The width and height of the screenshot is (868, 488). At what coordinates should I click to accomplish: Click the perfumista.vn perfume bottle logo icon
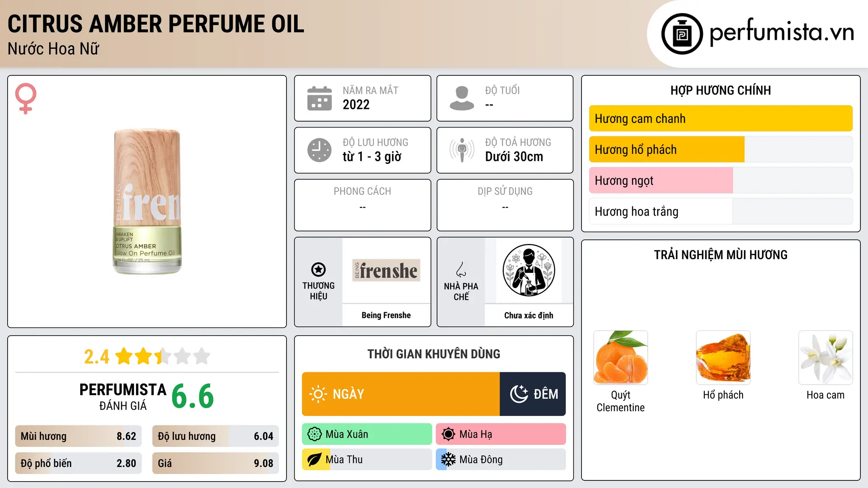click(x=682, y=34)
